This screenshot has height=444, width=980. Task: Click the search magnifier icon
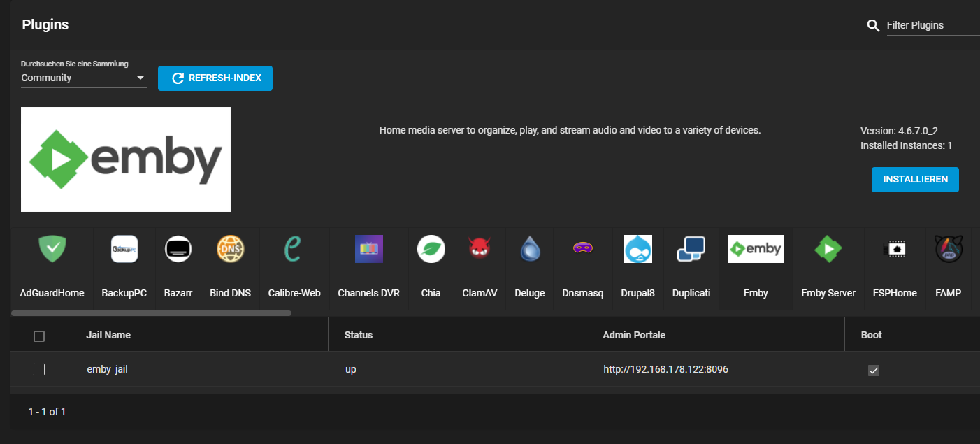pyautogui.click(x=873, y=25)
